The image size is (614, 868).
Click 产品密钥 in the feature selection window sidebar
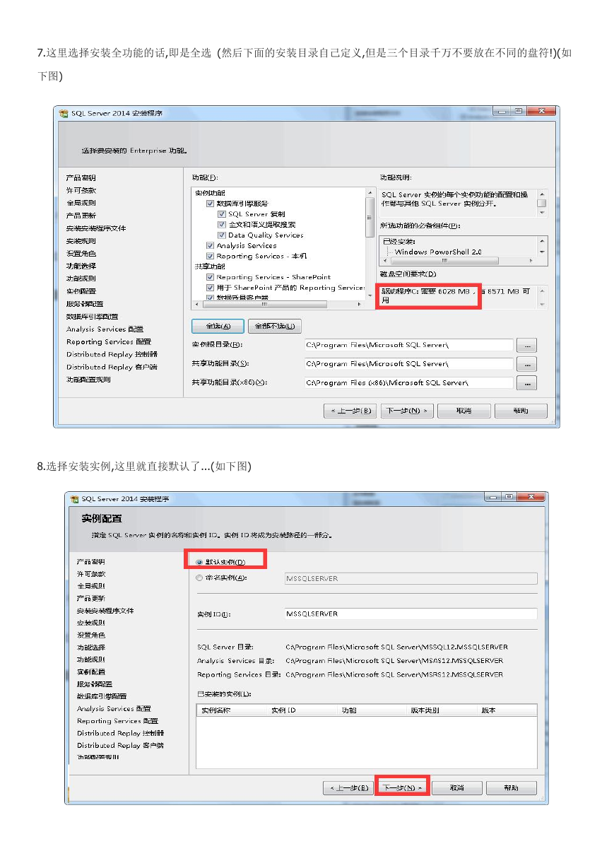coord(81,177)
